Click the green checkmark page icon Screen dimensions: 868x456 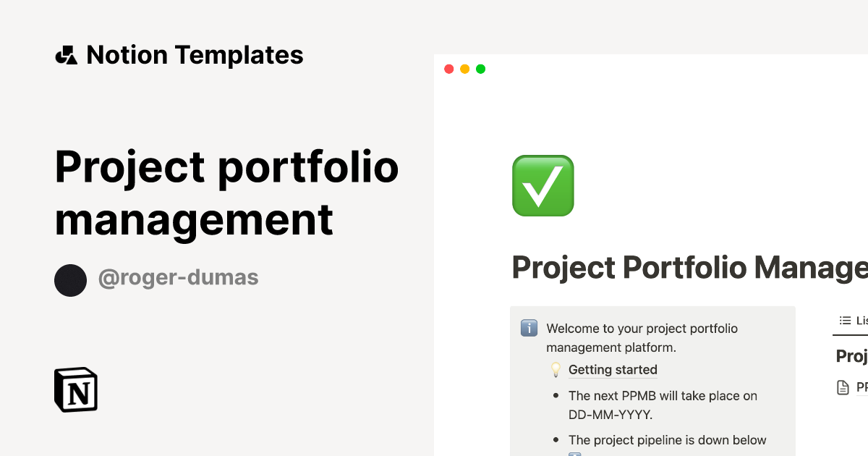tap(542, 185)
